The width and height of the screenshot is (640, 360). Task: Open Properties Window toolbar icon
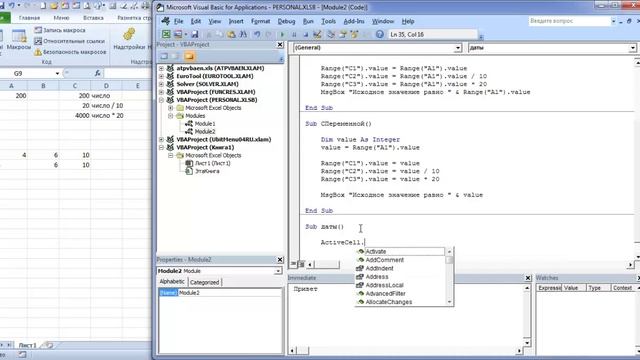[x=343, y=35]
